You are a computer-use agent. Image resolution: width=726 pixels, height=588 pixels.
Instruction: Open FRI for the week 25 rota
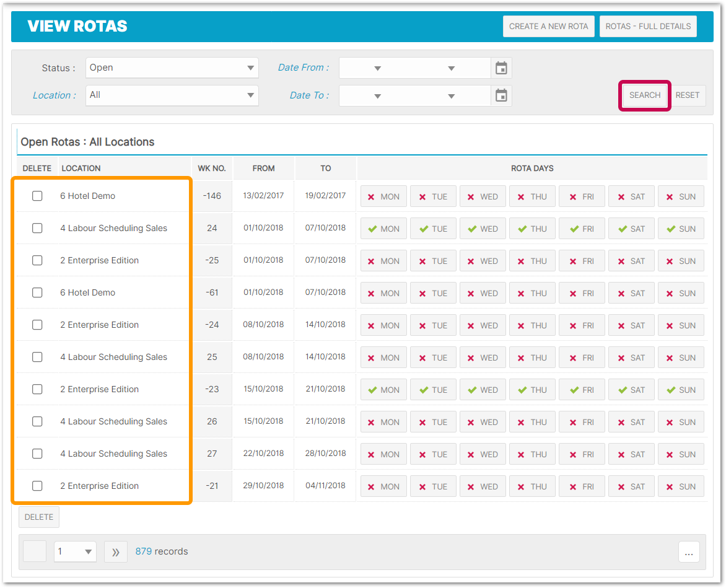(x=582, y=358)
